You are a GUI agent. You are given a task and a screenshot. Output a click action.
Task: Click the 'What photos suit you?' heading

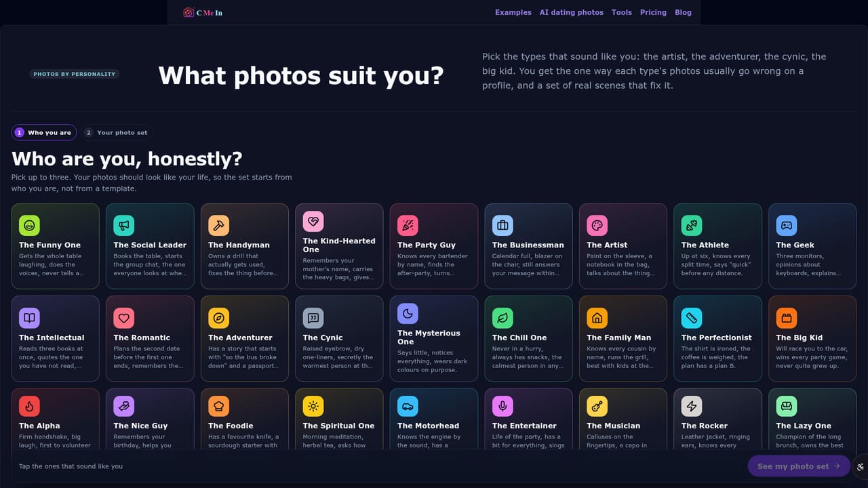301,75
